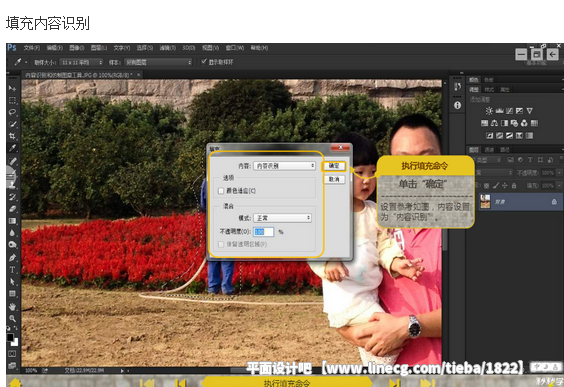Screen dimensions: 564x387
Task: Open the 文件(F) menu
Action: tap(32, 48)
